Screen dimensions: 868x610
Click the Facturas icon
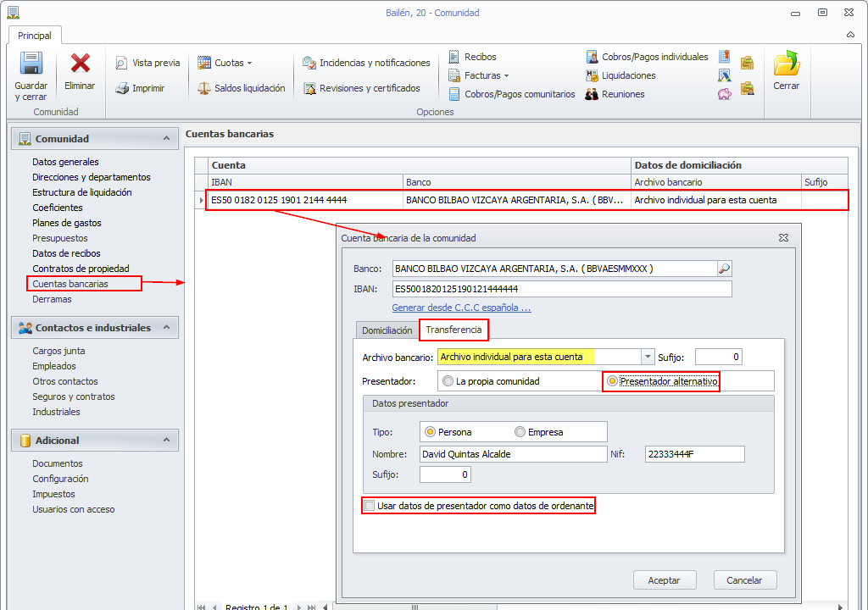click(454, 75)
